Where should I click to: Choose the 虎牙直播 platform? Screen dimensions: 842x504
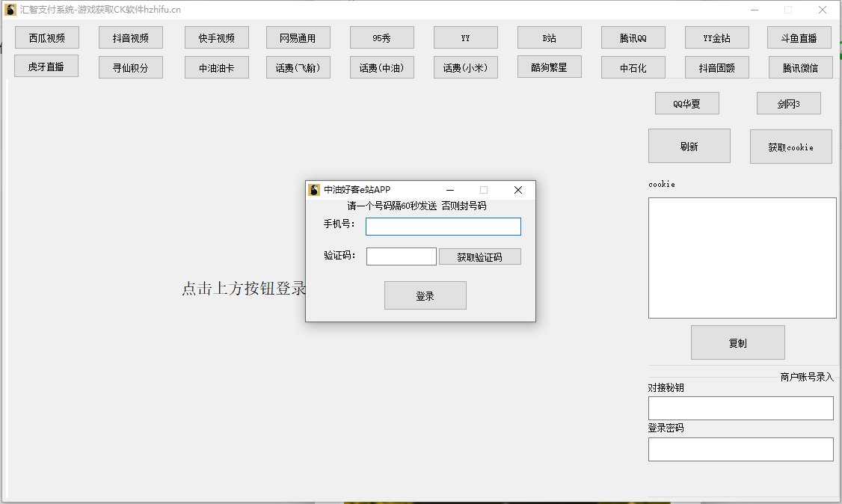pos(46,66)
